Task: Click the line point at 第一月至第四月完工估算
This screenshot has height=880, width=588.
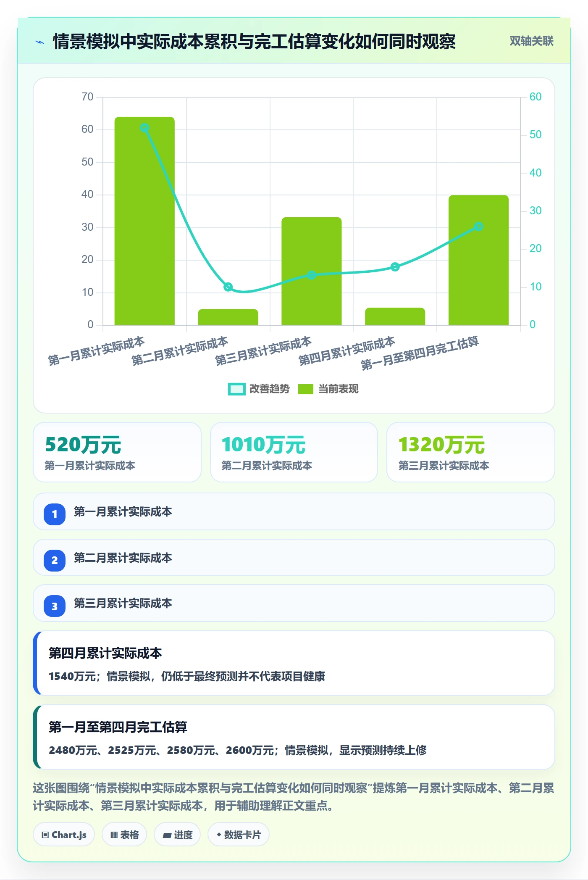Action: 478,227
